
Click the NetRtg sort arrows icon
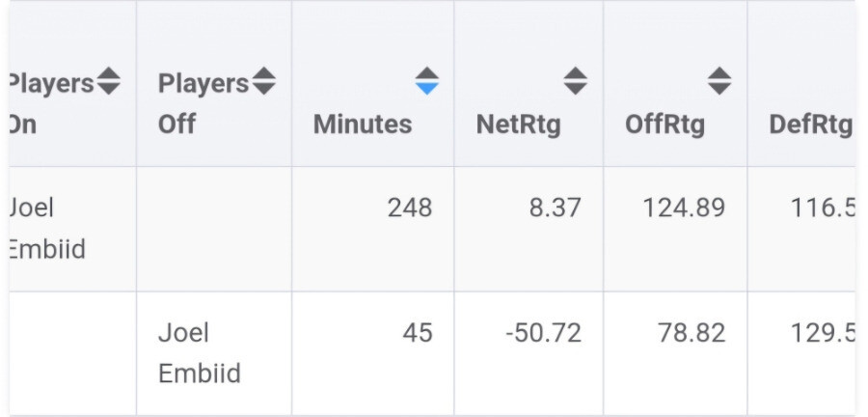pyautogui.click(x=575, y=80)
